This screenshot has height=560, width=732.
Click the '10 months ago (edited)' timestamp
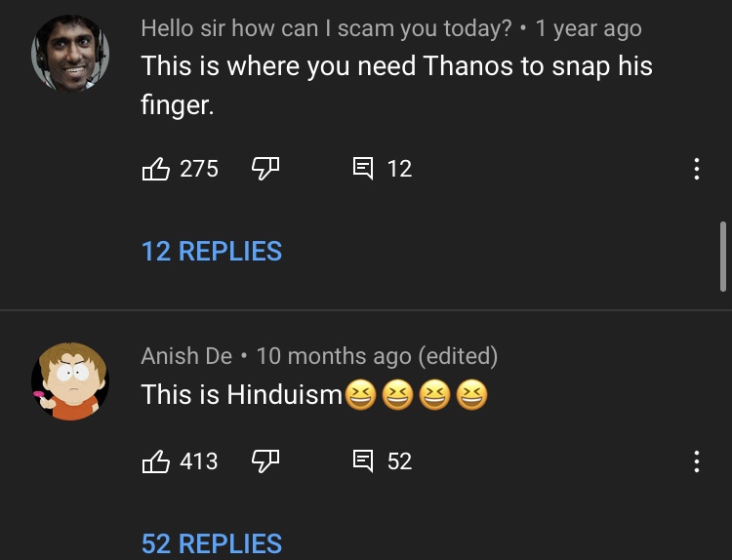click(377, 356)
